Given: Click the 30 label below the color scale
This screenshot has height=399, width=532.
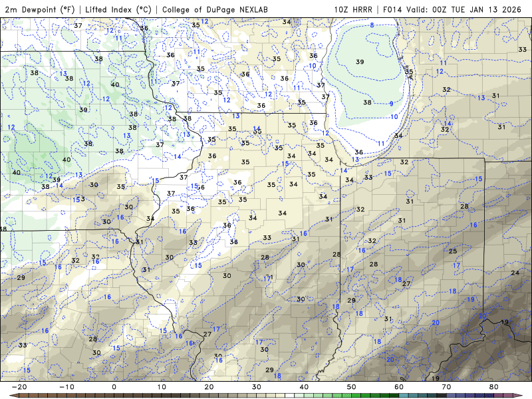Looking at the screenshot, I should click(x=257, y=387).
